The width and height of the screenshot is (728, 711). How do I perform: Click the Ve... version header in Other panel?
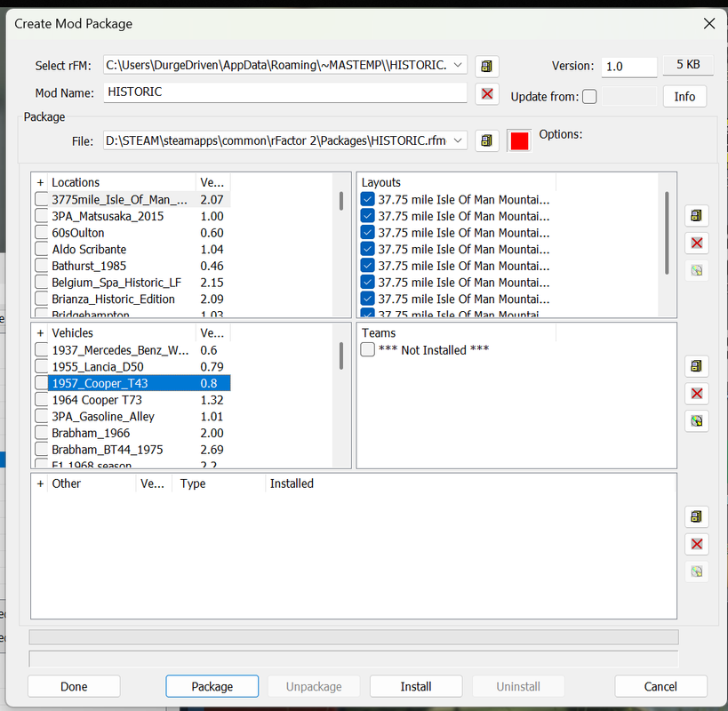click(152, 483)
